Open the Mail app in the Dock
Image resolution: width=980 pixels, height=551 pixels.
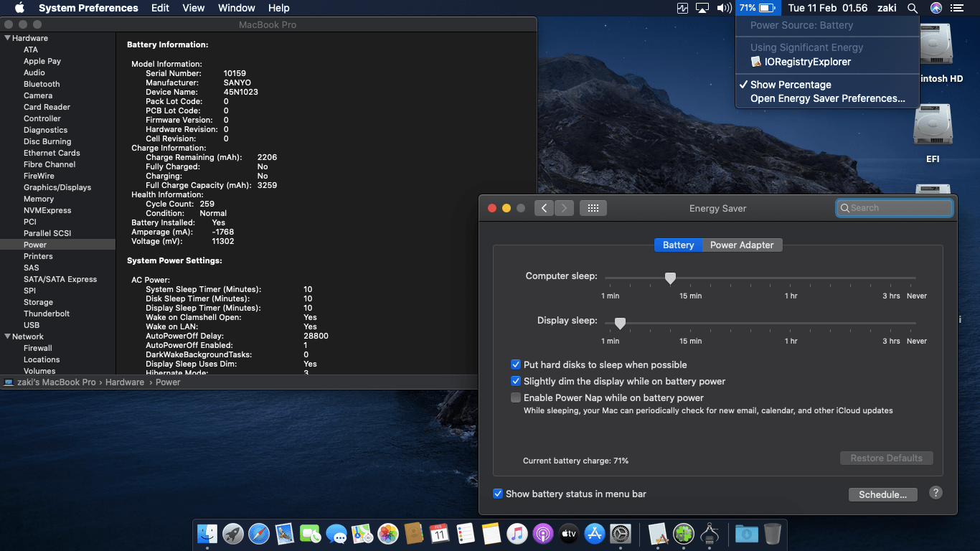284,533
